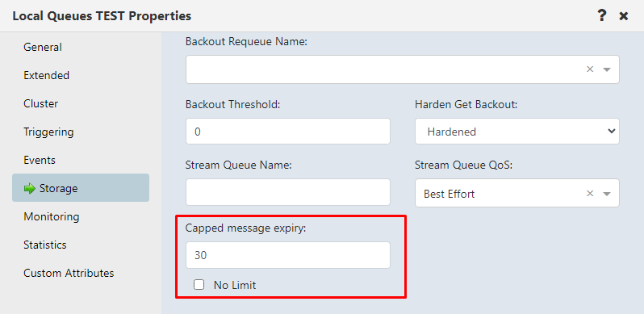Switch to the General tab

[x=43, y=48]
